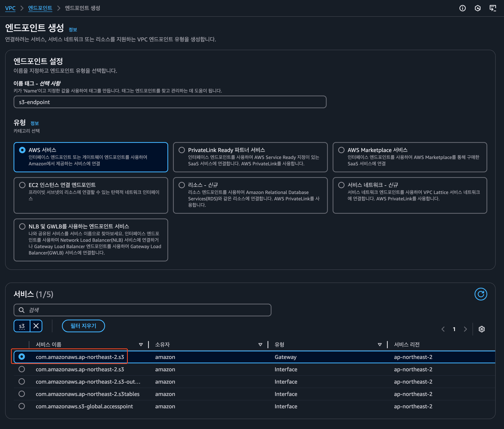Image resolution: width=504 pixels, height=429 pixels.
Task: Select EC2 인스턴스 연결 엔드포인트 type
Action: [x=22, y=185]
